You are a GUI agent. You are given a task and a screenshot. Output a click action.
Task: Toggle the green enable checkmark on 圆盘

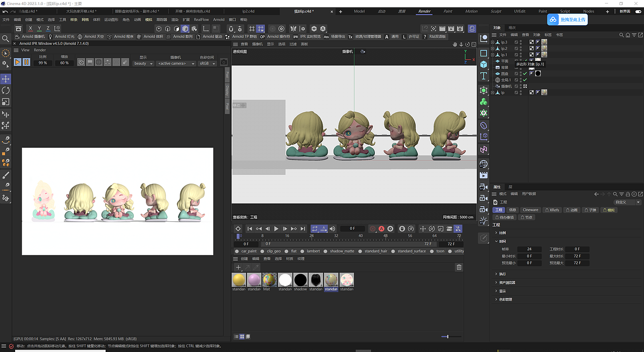tap(525, 73)
